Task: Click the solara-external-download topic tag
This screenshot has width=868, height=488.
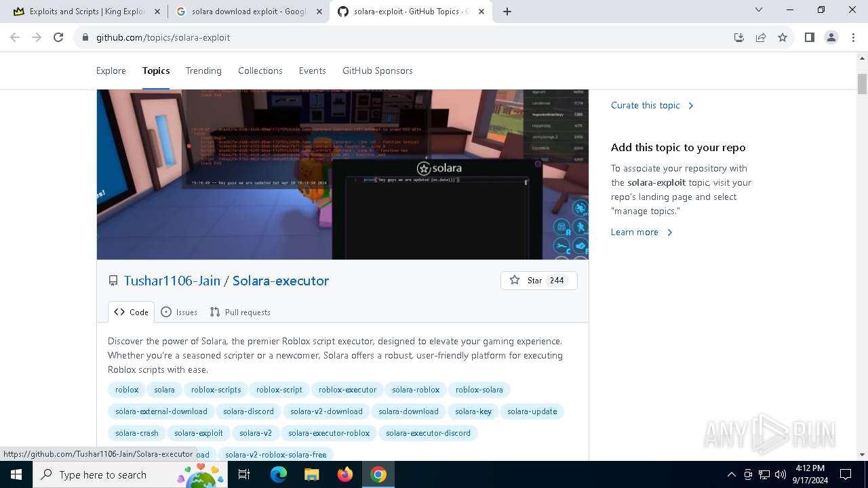Action: tap(161, 411)
